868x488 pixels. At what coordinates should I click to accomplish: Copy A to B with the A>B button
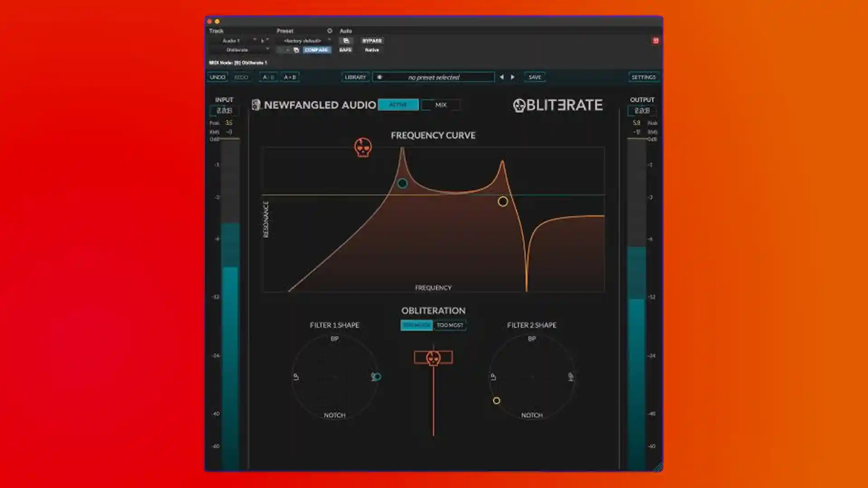[290, 77]
